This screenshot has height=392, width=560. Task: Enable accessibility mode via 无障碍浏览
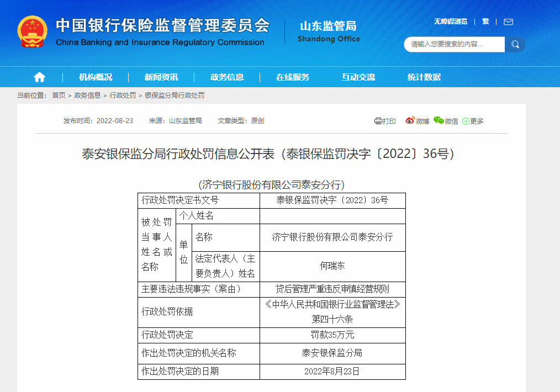click(x=450, y=22)
